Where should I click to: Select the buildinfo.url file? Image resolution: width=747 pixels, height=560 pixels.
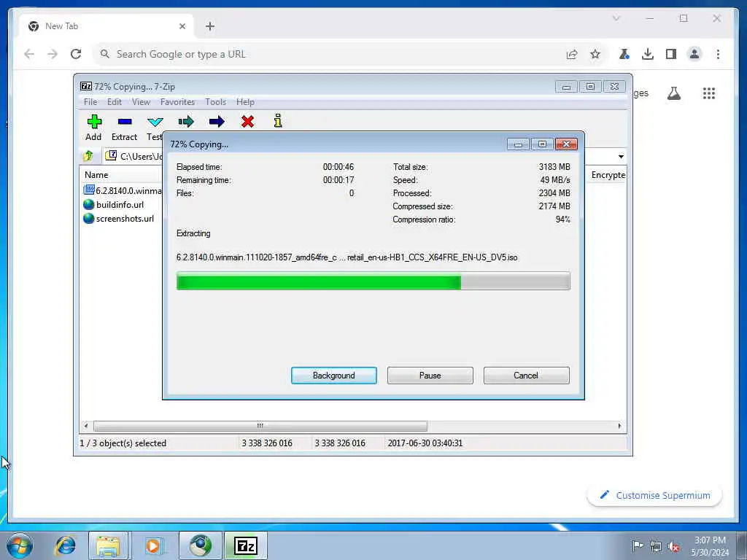click(x=113, y=205)
